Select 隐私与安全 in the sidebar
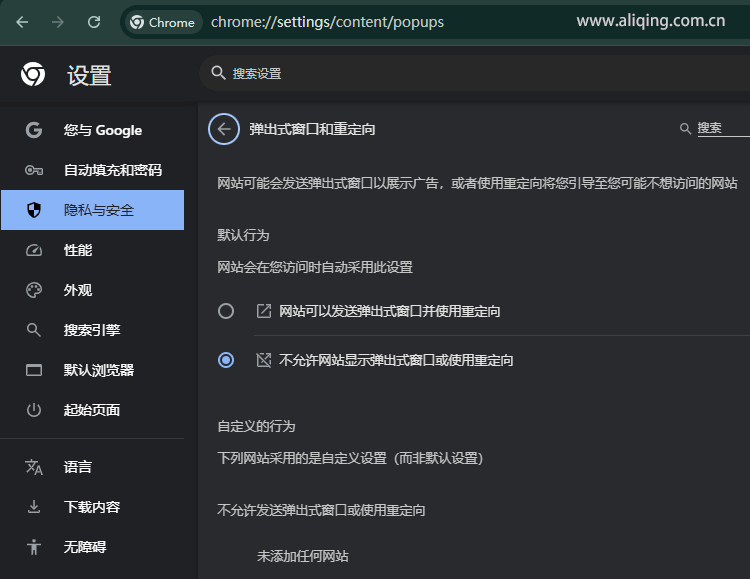 [x=93, y=210]
